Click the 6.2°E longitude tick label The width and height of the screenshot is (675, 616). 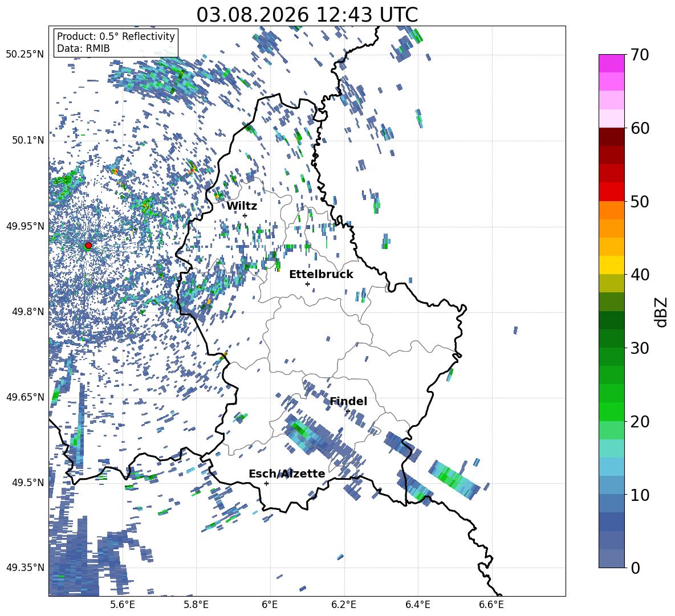click(344, 605)
